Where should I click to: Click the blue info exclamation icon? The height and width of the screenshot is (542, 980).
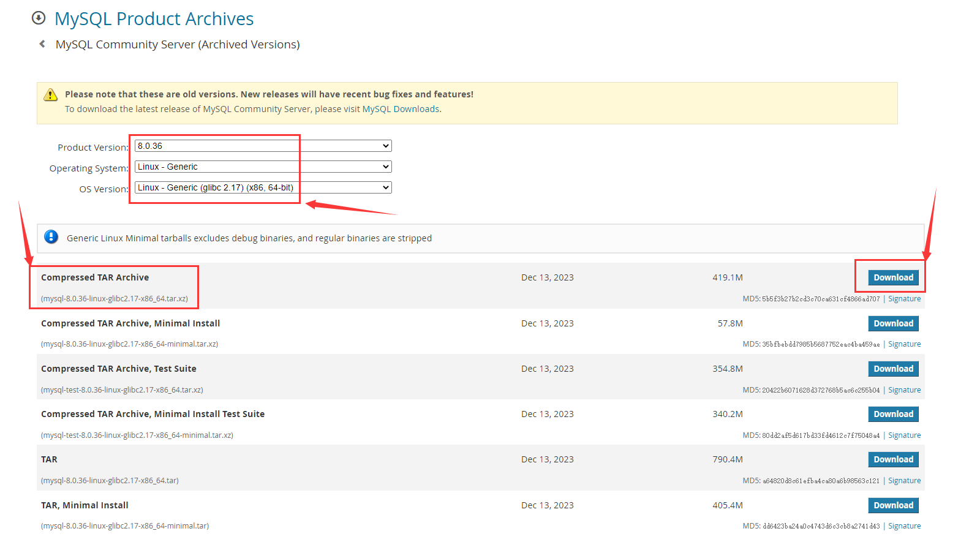(51, 237)
